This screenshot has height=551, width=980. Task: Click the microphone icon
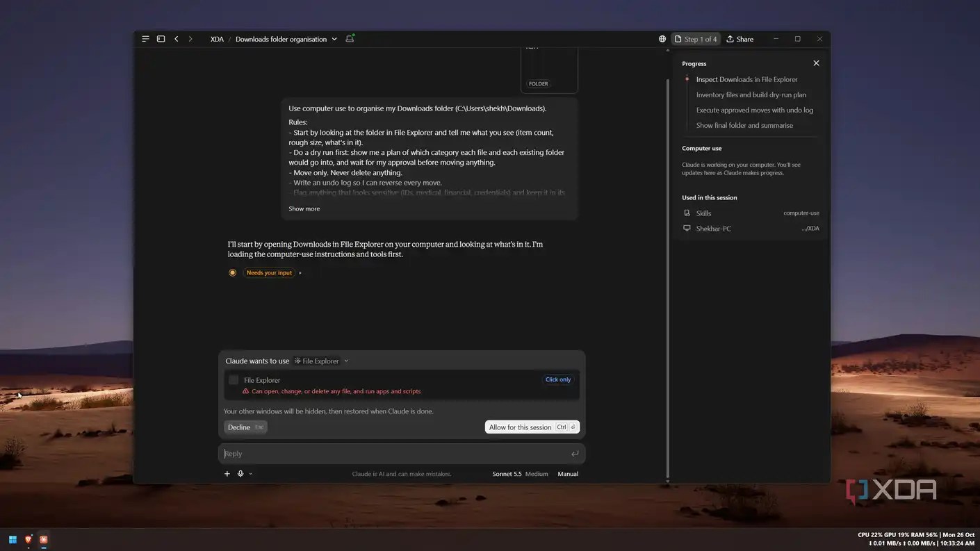pos(240,474)
